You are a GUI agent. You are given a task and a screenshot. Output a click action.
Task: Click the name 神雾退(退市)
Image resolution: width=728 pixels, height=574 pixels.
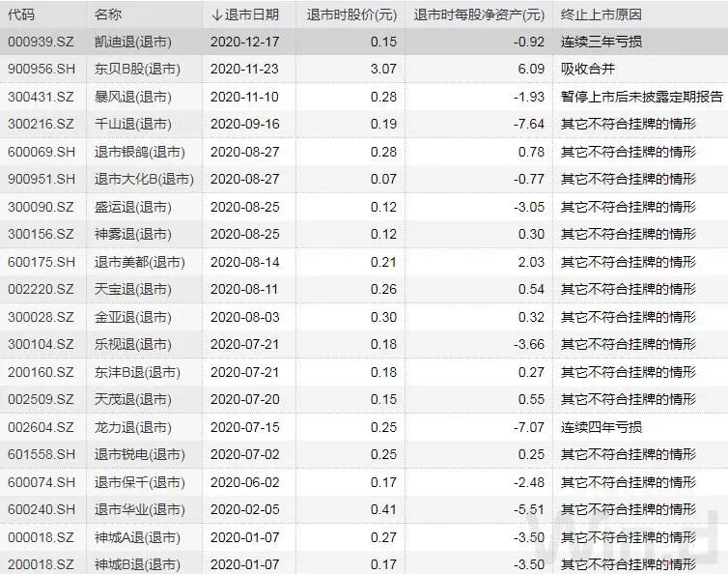[133, 234]
